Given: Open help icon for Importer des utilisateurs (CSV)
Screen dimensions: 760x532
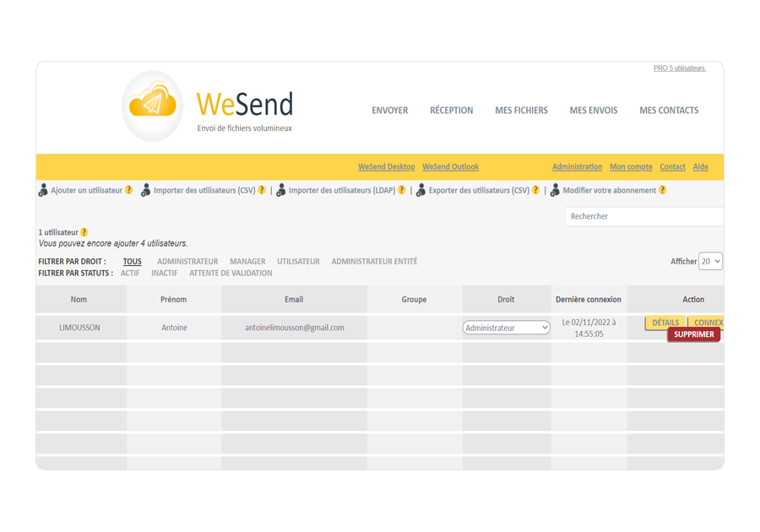Looking at the screenshot, I should click(262, 190).
